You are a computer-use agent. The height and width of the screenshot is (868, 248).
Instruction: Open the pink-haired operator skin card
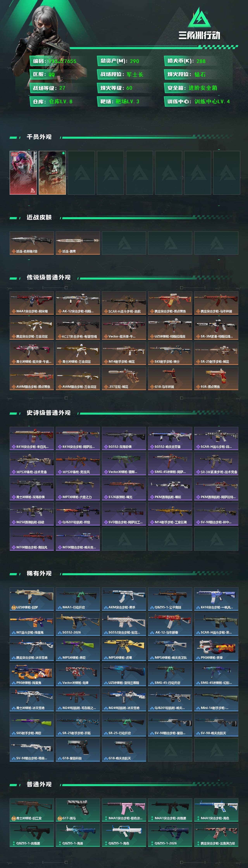tap(23, 173)
